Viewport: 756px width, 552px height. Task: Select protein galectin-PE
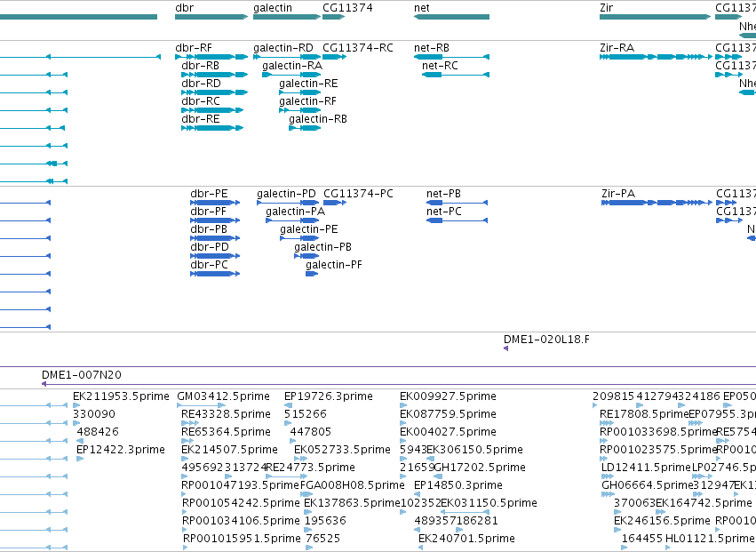299,238
